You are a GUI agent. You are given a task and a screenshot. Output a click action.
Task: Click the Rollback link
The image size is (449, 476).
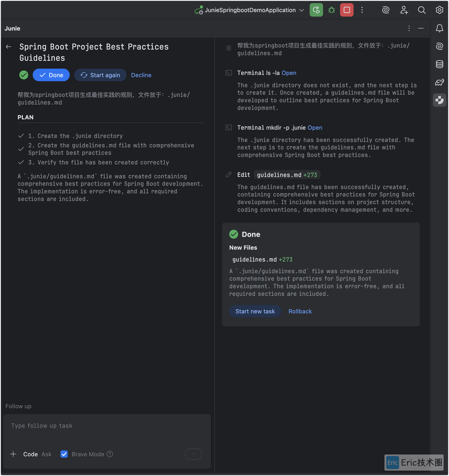point(300,311)
